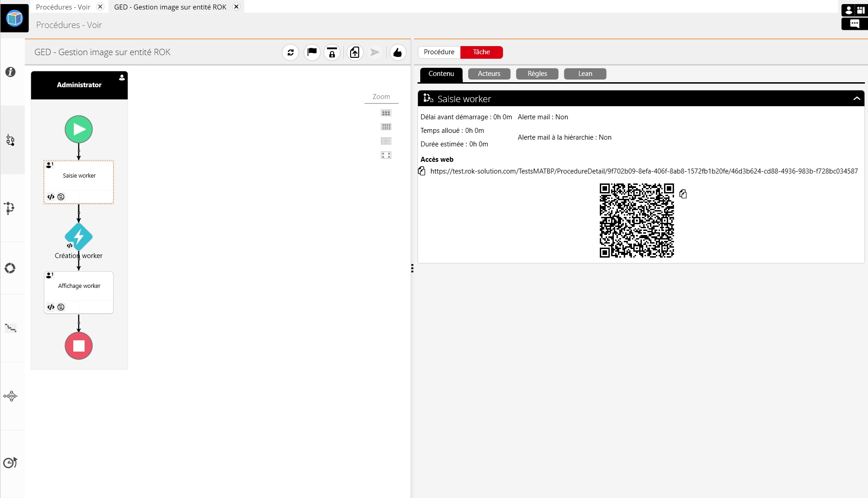Click the export upload toolbar button

point(355,52)
